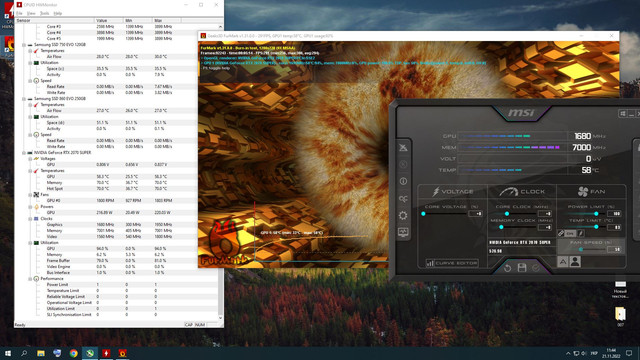The height and width of the screenshot is (360, 640).
Task: Click the HWMonitor vertical scrollbar down arrow
Action: (220, 318)
